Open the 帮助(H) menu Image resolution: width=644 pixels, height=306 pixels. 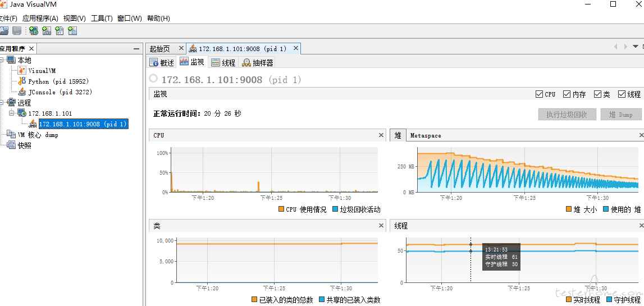158,19
